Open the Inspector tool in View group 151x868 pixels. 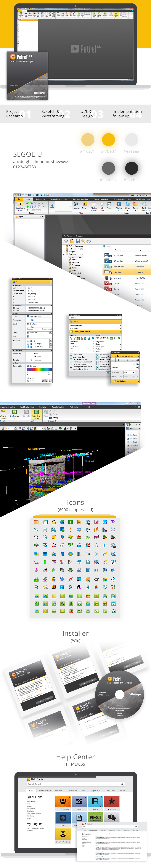pyautogui.click(x=76, y=204)
